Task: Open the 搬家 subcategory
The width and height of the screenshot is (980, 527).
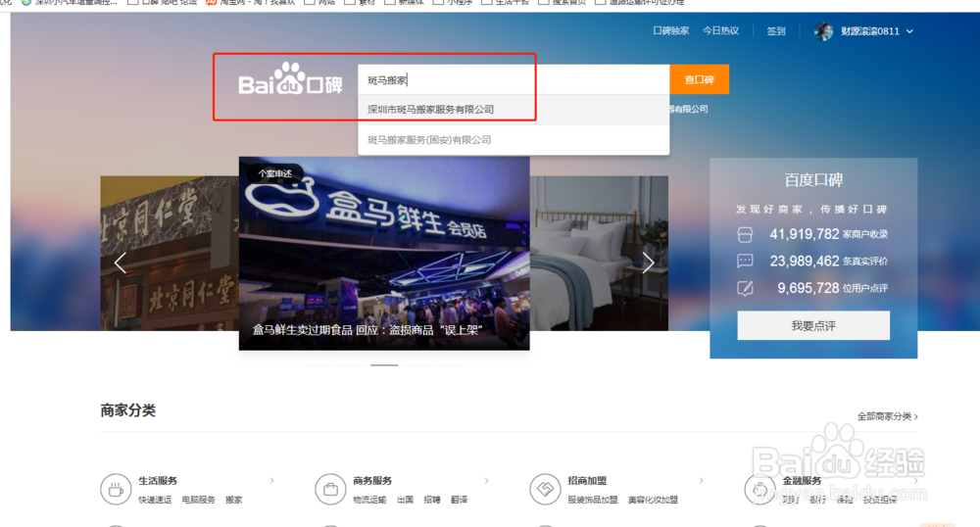Action: tap(234, 500)
